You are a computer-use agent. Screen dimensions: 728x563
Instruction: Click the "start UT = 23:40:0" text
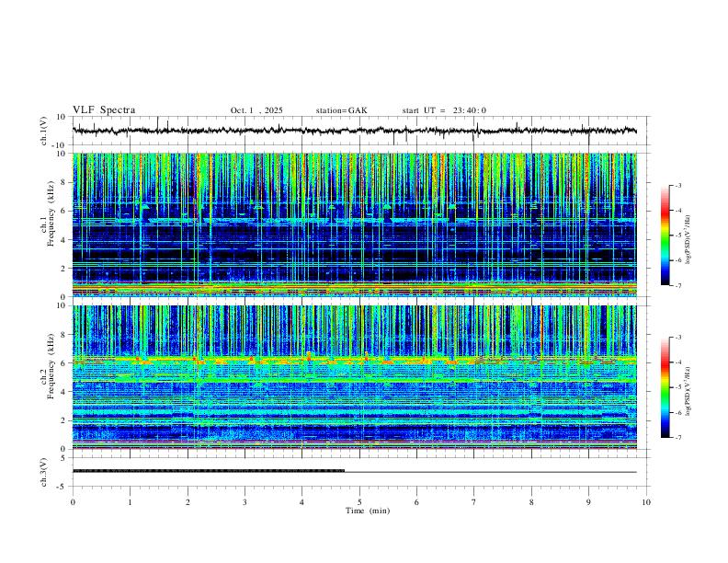(444, 110)
